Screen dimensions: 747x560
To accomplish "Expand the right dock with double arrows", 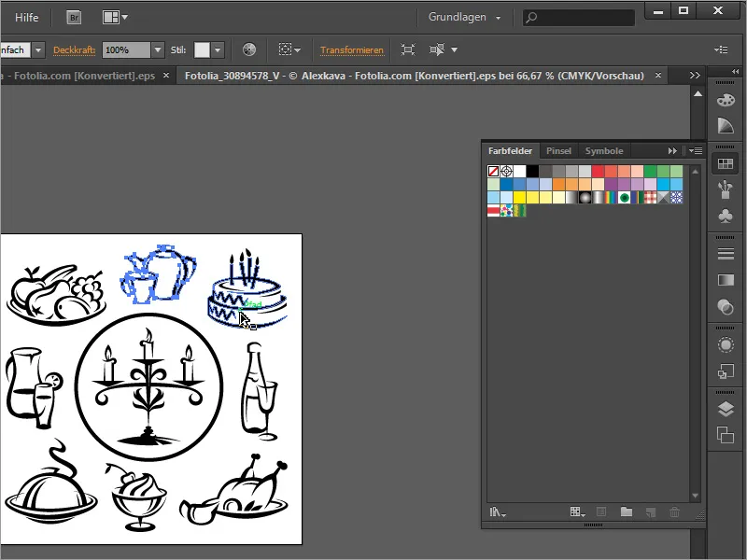I will 735,72.
